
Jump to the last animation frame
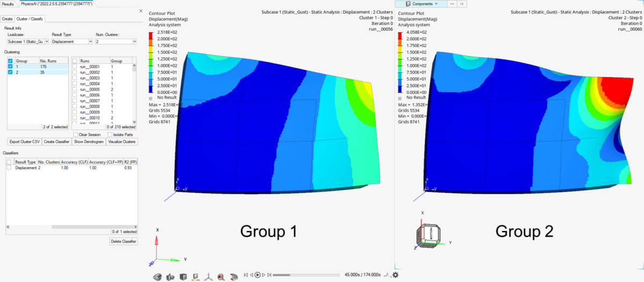[269, 275]
